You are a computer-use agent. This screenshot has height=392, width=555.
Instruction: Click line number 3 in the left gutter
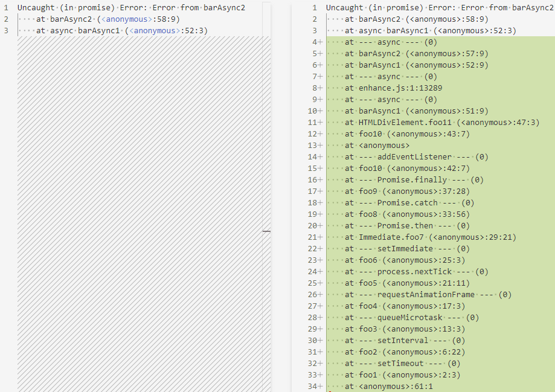(x=5, y=31)
